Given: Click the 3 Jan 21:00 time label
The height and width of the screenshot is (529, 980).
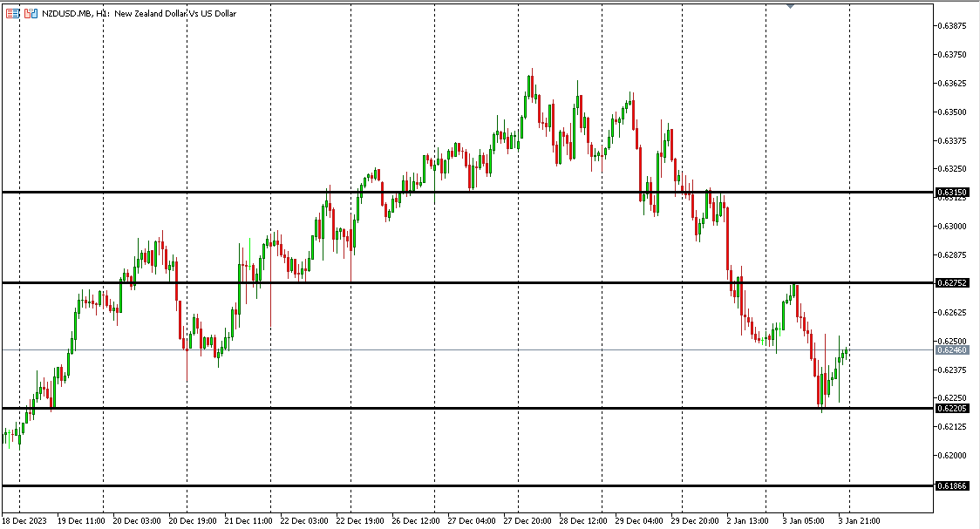Looking at the screenshot, I should coord(859,521).
